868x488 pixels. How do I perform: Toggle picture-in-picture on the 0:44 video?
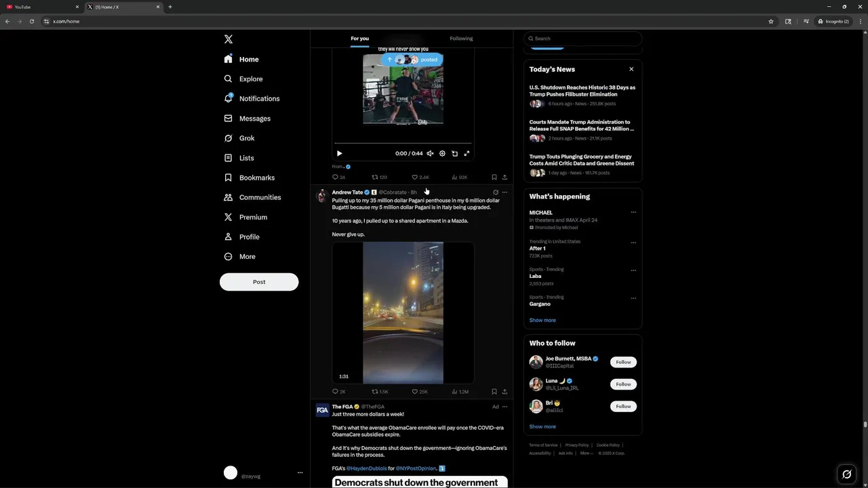(454, 153)
